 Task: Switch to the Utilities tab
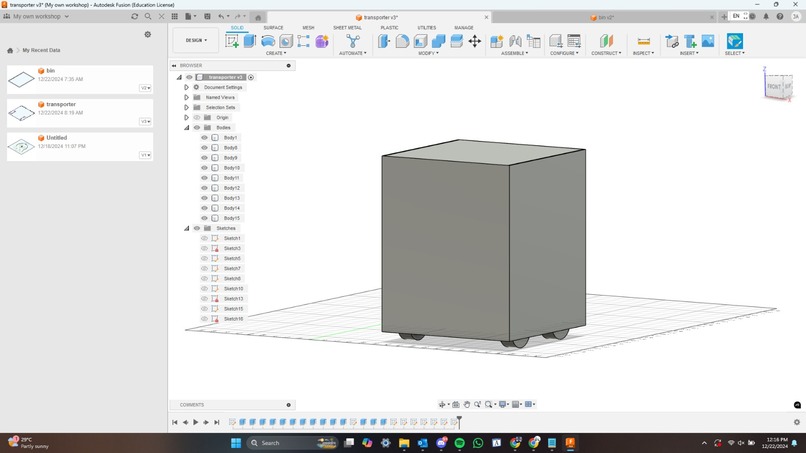click(426, 28)
